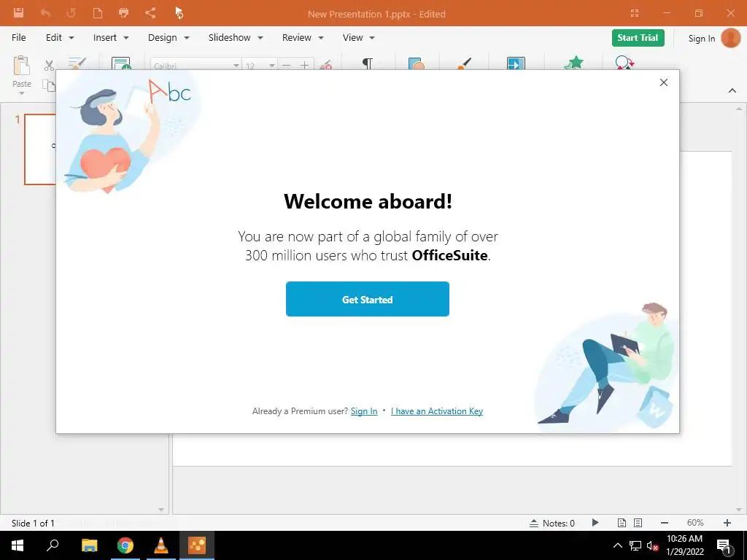Open the View menu
The width and height of the screenshot is (747, 560).
[x=359, y=38]
